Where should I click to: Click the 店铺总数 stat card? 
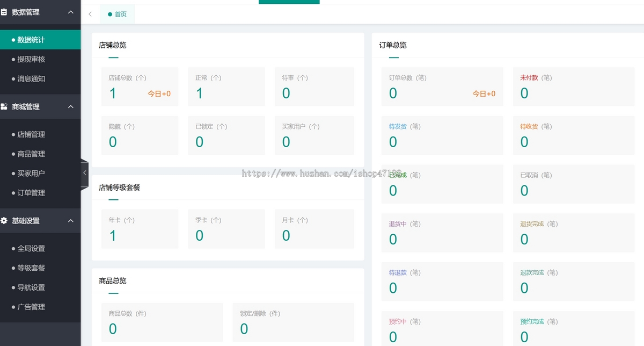coord(140,86)
